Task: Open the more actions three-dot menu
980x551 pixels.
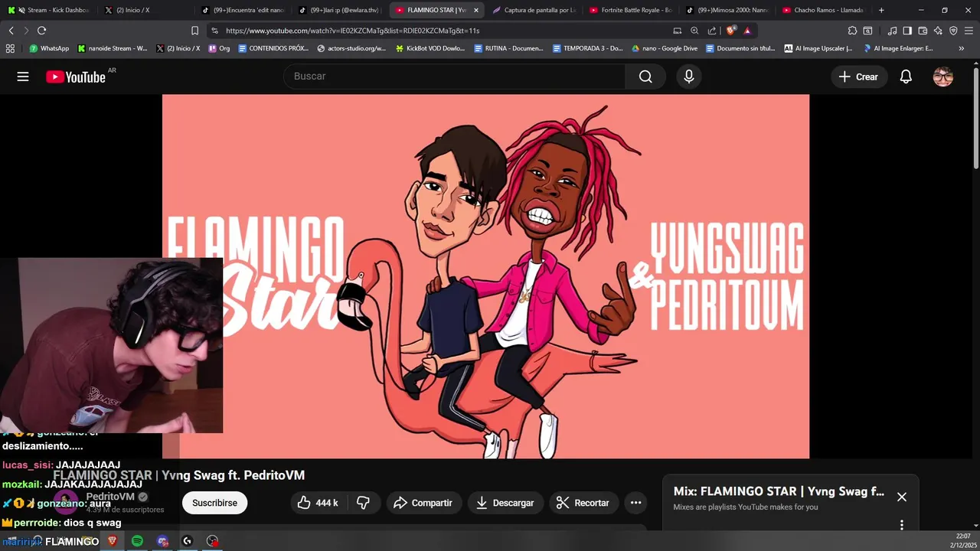Action: tap(635, 503)
